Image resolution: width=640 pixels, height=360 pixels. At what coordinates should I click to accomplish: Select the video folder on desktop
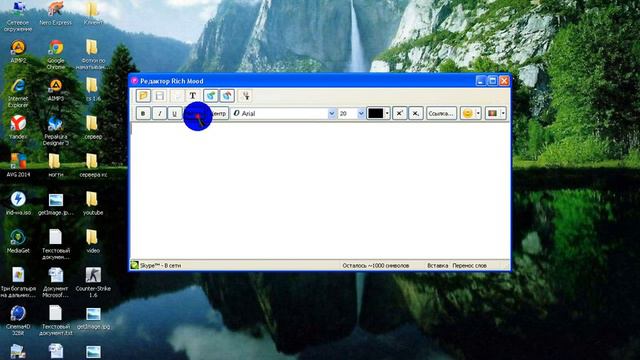tap(93, 241)
